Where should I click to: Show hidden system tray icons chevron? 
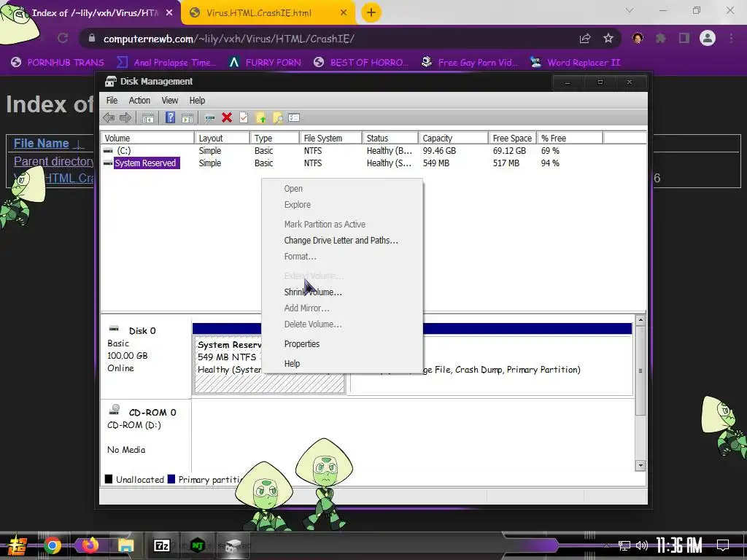(606, 545)
